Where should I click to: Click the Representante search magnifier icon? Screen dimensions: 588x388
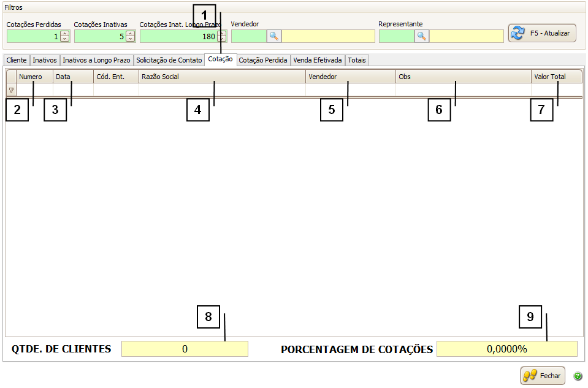422,36
